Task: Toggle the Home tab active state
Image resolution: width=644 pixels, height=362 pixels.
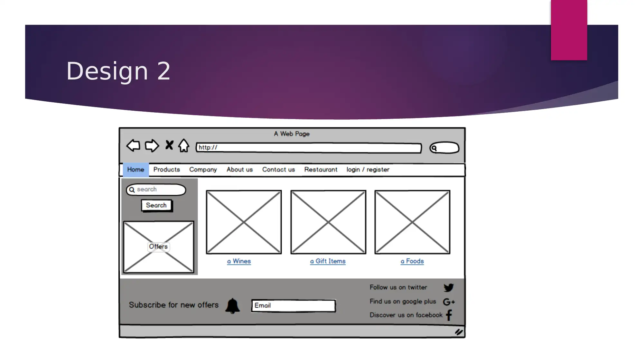Action: (135, 169)
